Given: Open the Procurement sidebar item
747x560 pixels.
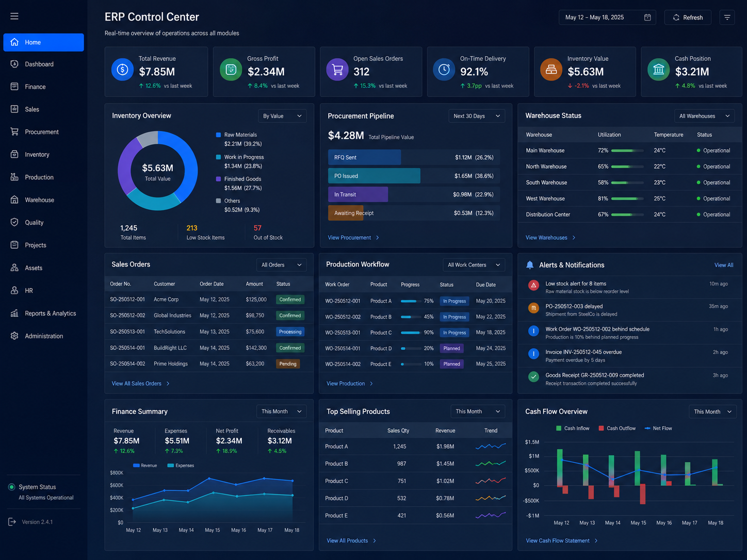Looking at the screenshot, I should pos(43,132).
